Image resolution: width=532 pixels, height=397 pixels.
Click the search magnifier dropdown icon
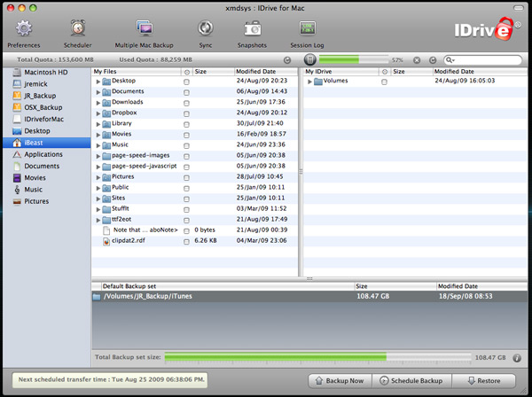coord(450,60)
